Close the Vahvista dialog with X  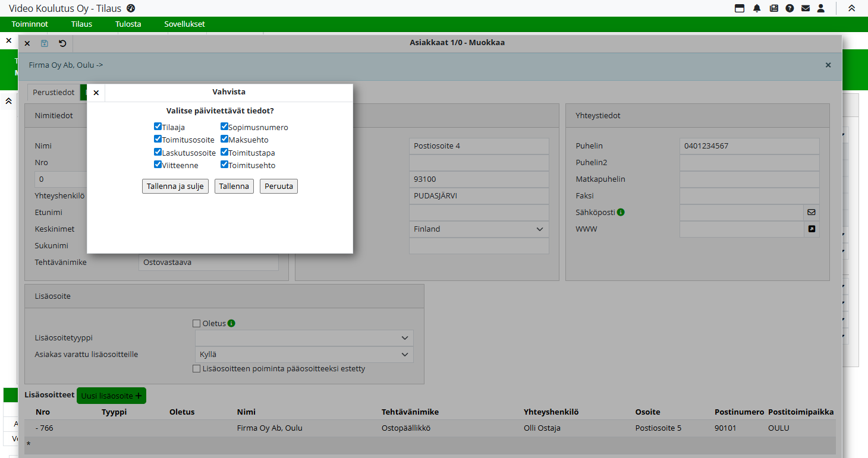point(96,93)
